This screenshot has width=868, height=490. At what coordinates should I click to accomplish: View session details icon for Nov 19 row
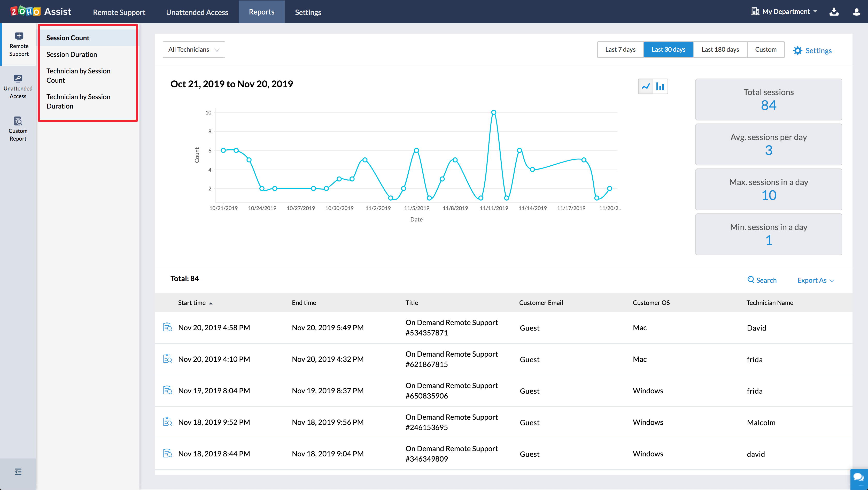pyautogui.click(x=167, y=390)
